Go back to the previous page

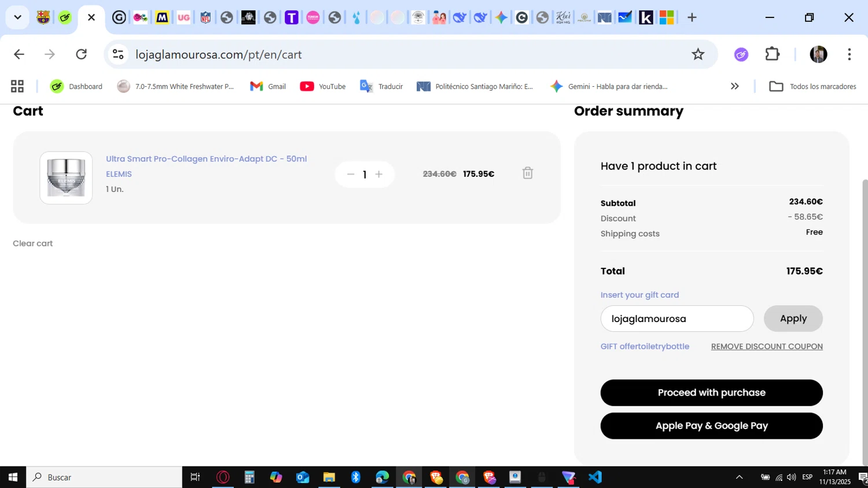point(19,54)
